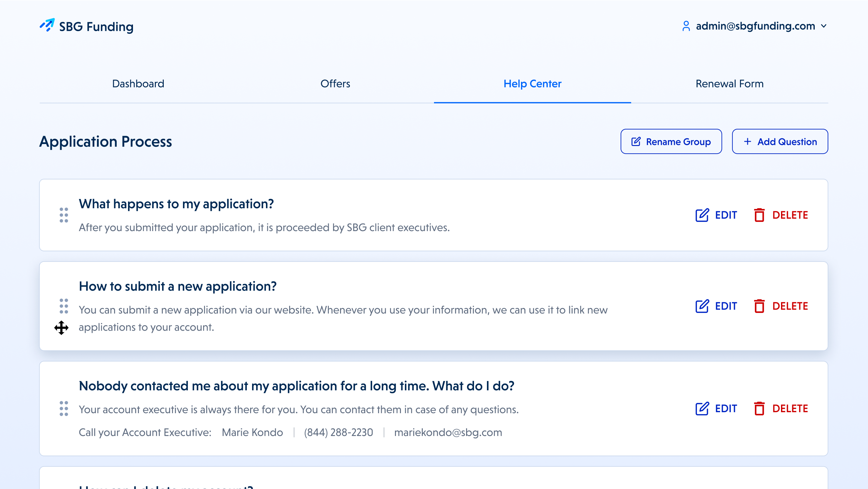The width and height of the screenshot is (868, 489).
Task: Click the name Marie Kondo
Action: [x=252, y=432]
